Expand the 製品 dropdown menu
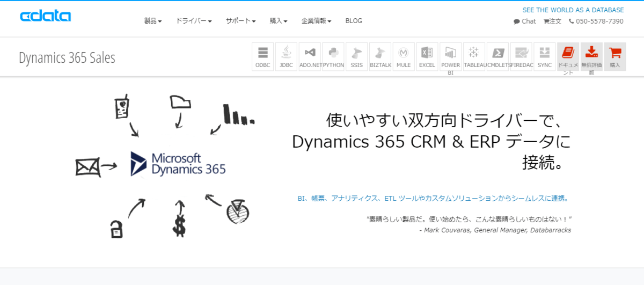The width and height of the screenshot is (644, 285). pos(153,21)
